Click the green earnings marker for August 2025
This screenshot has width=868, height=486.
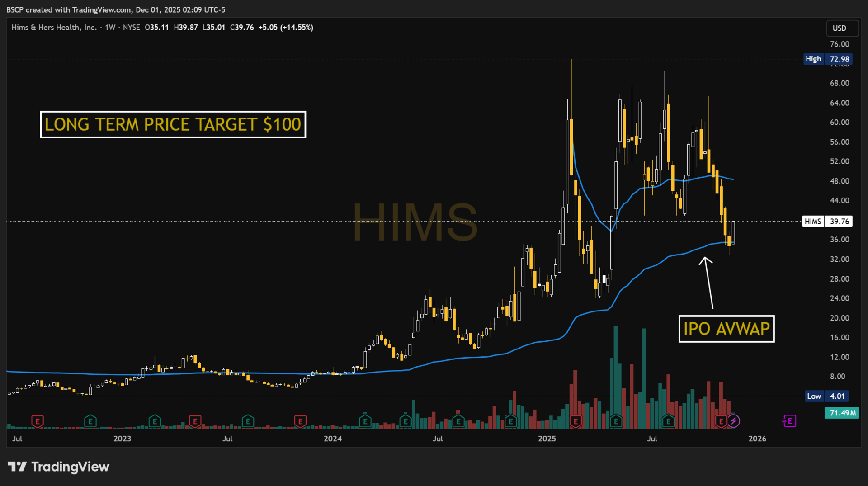tap(668, 421)
